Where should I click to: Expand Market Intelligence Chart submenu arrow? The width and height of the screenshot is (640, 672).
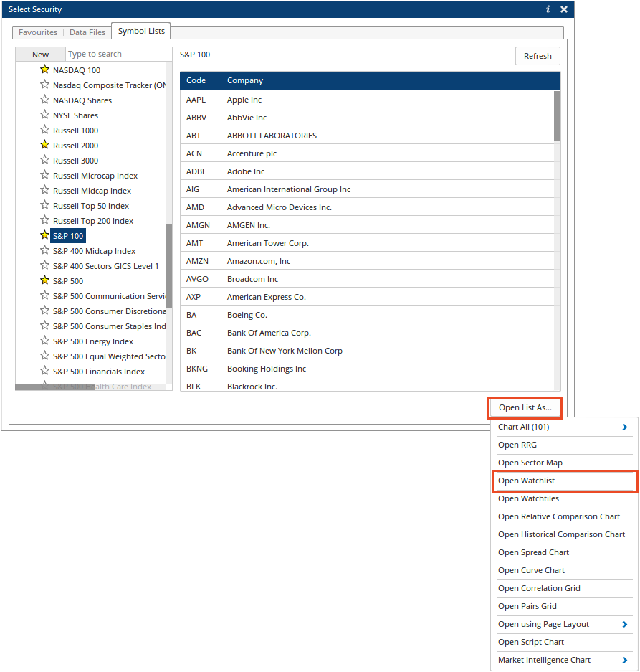click(624, 661)
